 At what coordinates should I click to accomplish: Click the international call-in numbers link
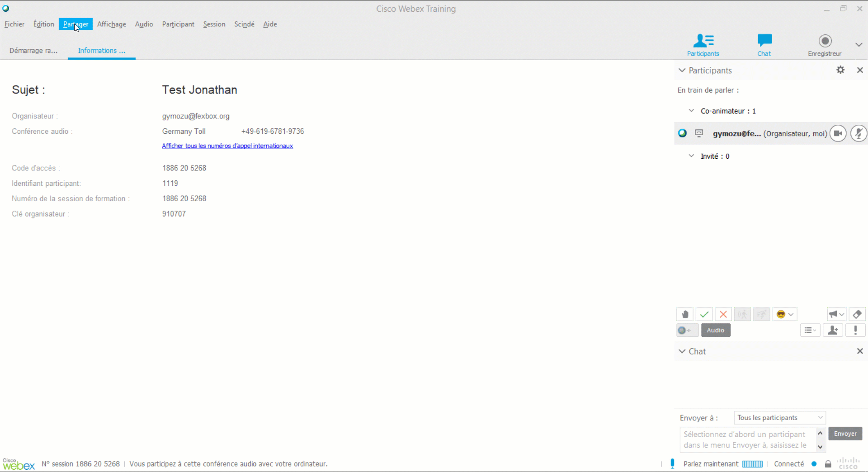coord(227,146)
